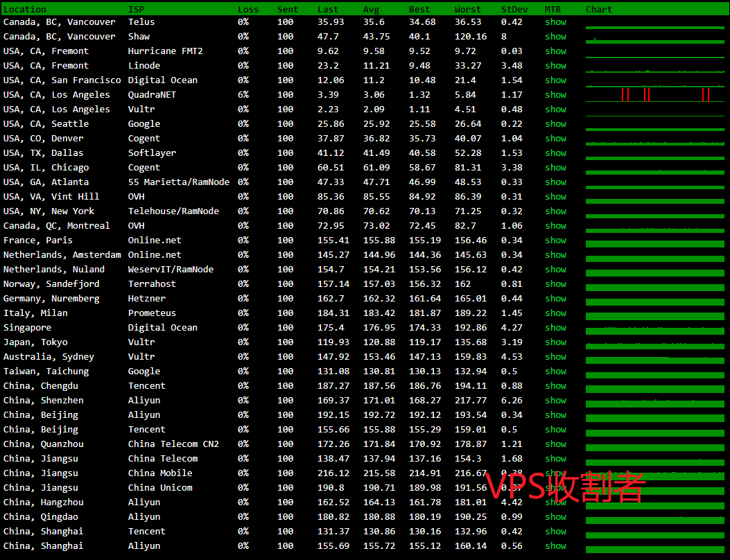Click the StDev column header
This screenshot has height=560, width=730.
point(514,10)
